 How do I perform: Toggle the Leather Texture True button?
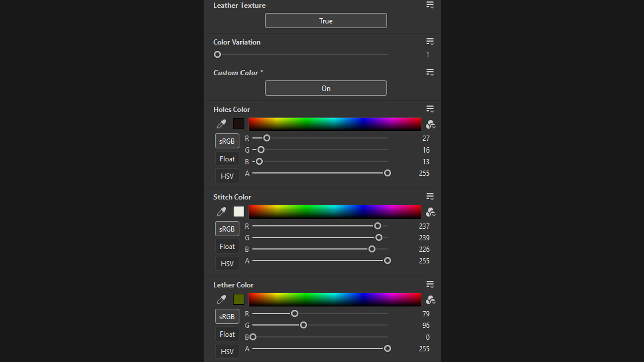[326, 21]
